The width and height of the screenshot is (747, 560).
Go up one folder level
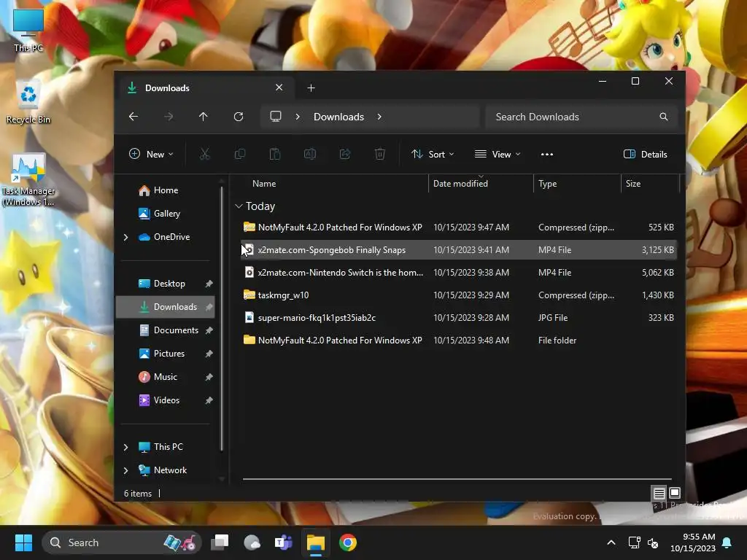pyautogui.click(x=204, y=117)
